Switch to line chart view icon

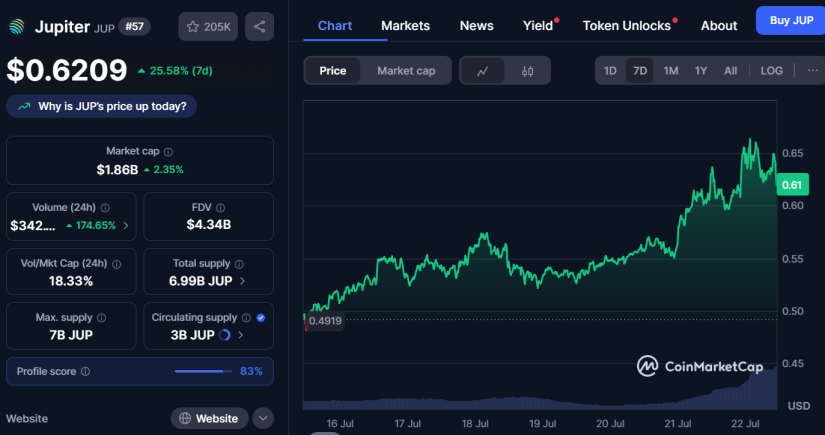(x=482, y=71)
